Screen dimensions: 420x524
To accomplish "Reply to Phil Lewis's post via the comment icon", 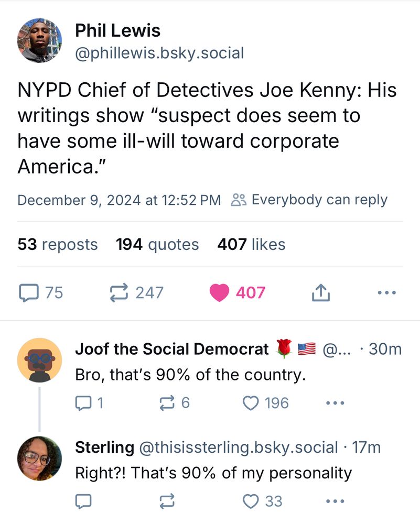I will (28, 292).
